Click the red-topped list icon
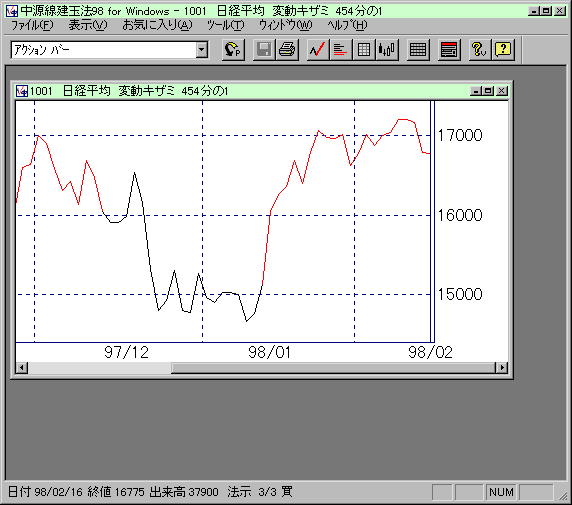 449,49
